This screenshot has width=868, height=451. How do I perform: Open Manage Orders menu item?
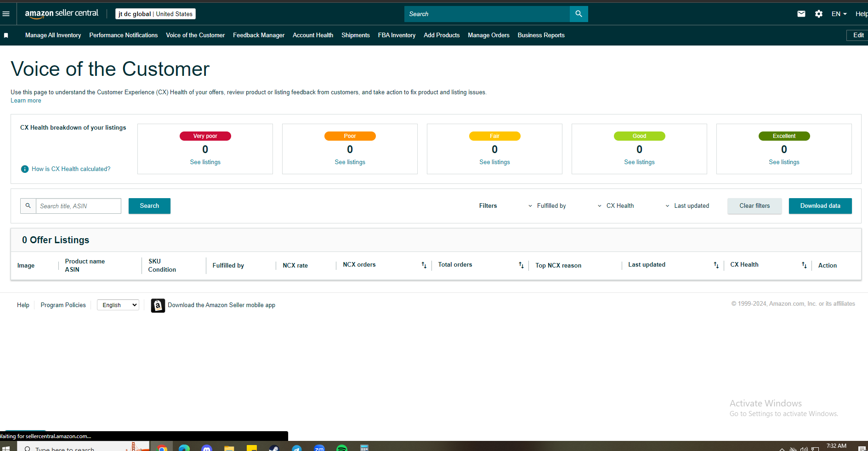click(488, 35)
